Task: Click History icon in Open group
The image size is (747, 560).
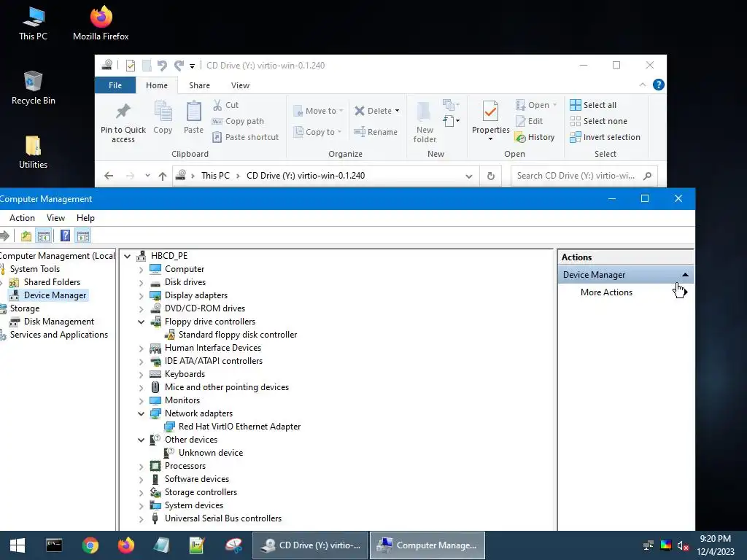Action: (x=520, y=138)
